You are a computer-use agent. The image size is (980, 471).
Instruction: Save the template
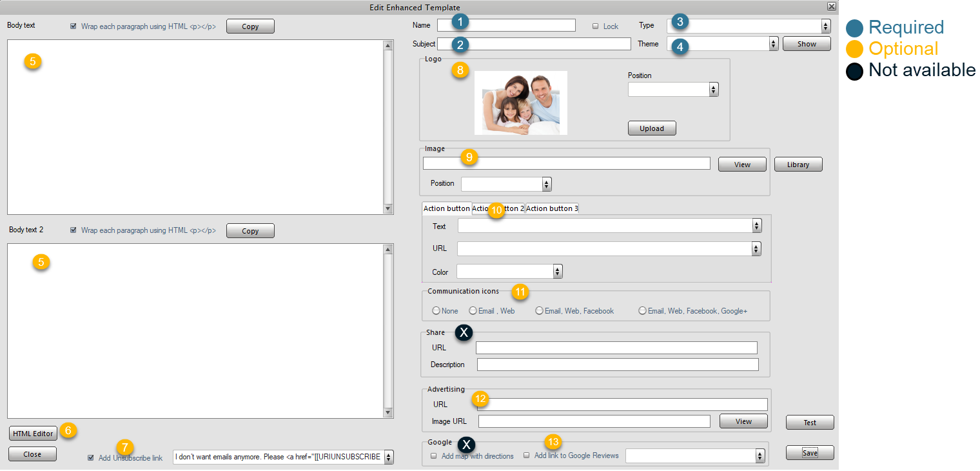(x=810, y=452)
